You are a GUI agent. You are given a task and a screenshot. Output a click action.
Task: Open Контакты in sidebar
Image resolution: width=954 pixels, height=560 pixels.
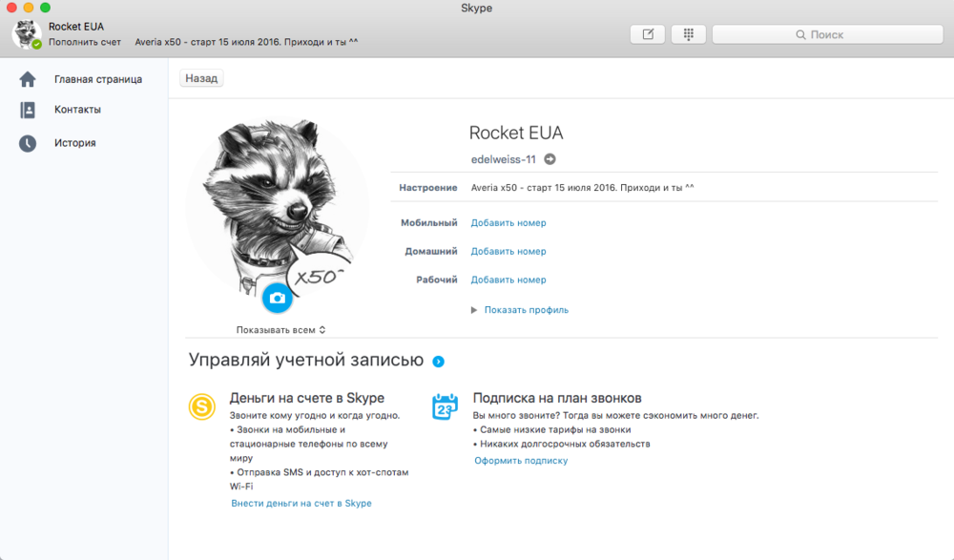(77, 110)
